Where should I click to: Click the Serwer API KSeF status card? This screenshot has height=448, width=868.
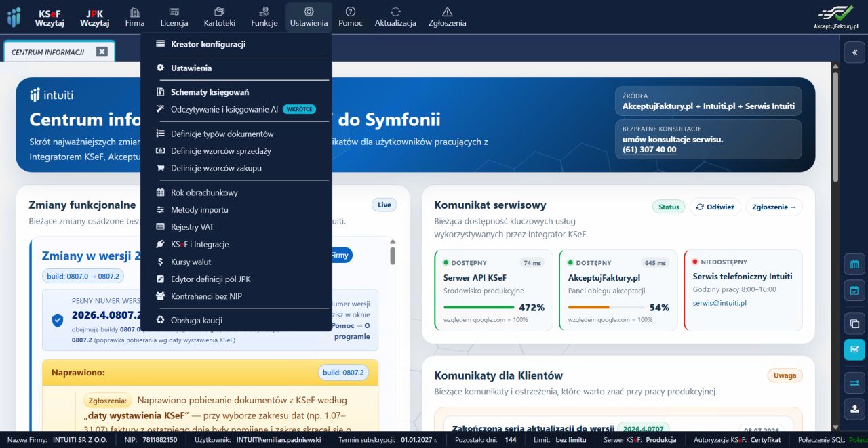tap(494, 290)
